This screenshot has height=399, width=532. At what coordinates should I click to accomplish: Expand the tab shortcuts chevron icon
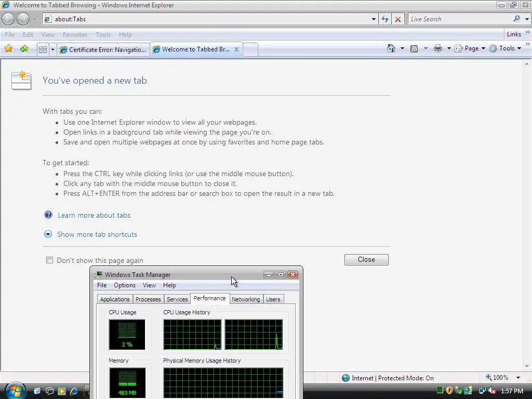[x=48, y=234]
